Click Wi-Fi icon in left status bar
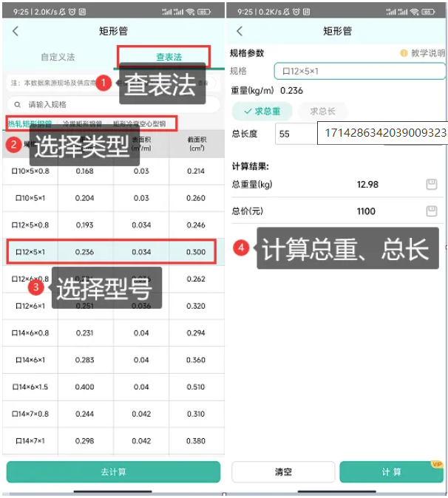Image resolution: width=448 pixels, height=498 pixels. [x=190, y=12]
